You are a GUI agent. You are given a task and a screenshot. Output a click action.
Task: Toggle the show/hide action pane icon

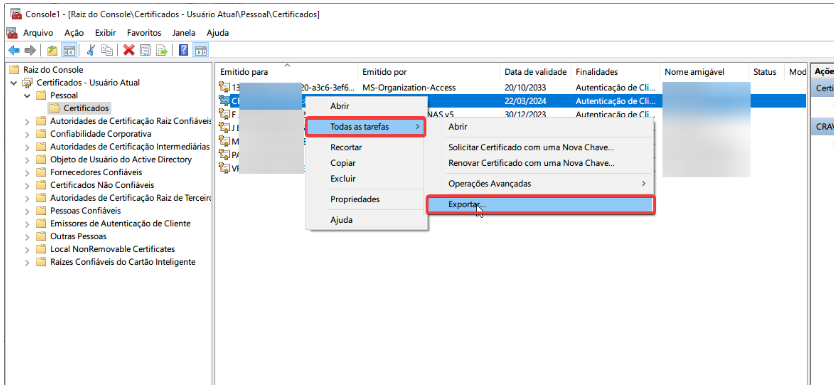(x=201, y=51)
